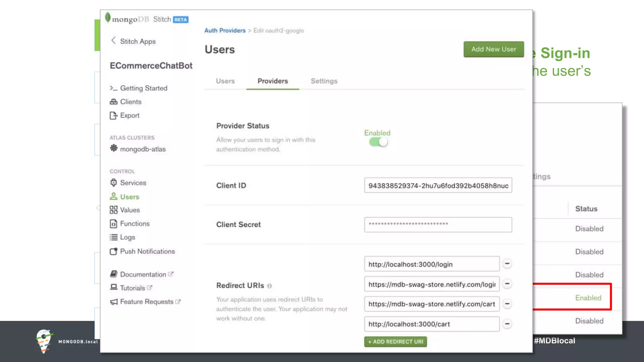Click the Functions icon
644x362 pixels.
pos(114,224)
